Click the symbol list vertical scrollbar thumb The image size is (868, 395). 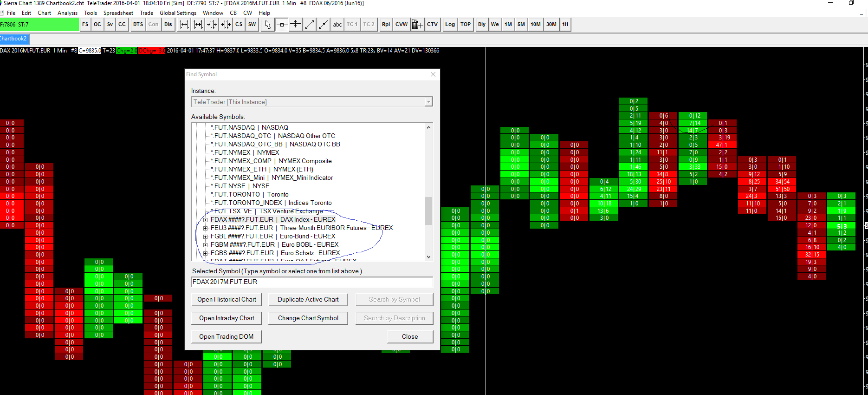tap(428, 211)
